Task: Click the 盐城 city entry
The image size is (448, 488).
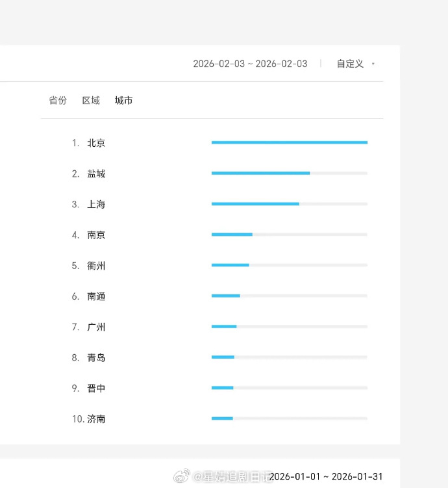Action: click(x=96, y=173)
